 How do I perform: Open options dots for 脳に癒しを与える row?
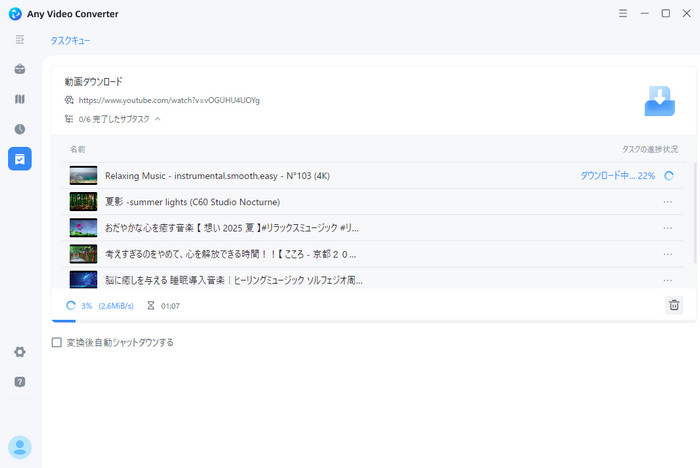667,280
